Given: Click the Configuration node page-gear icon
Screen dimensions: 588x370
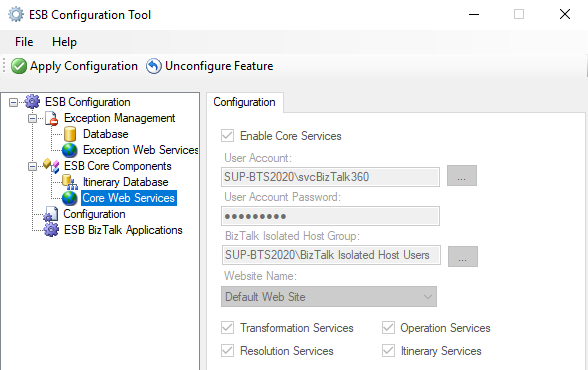Looking at the screenshot, I should point(51,214).
